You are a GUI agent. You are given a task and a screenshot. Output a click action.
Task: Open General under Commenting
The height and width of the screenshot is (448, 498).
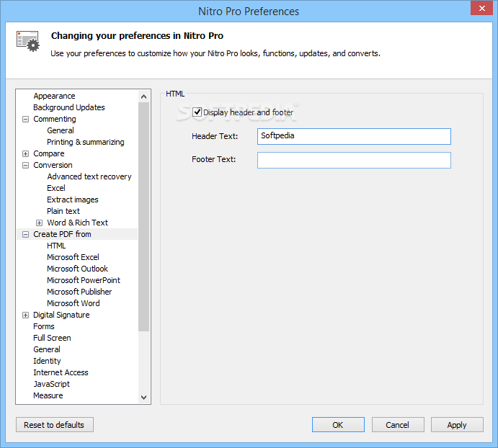click(61, 130)
